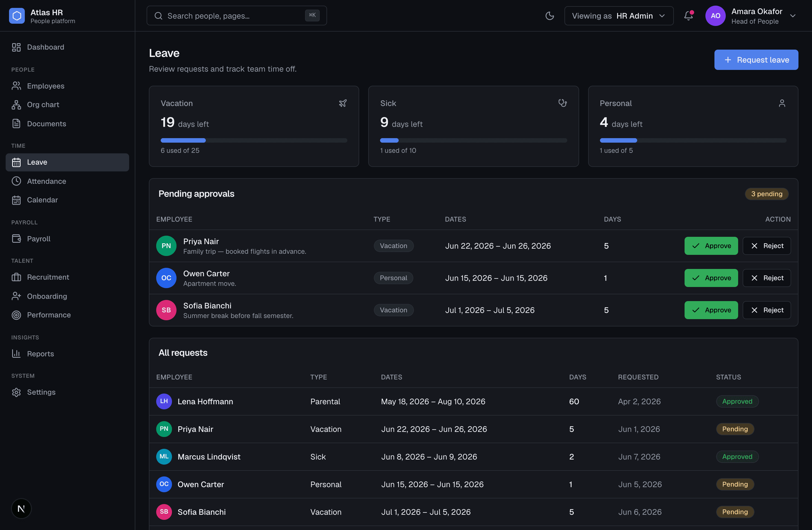
Task: Click the Parental type on Lena Hoffmann's row
Action: pos(325,401)
